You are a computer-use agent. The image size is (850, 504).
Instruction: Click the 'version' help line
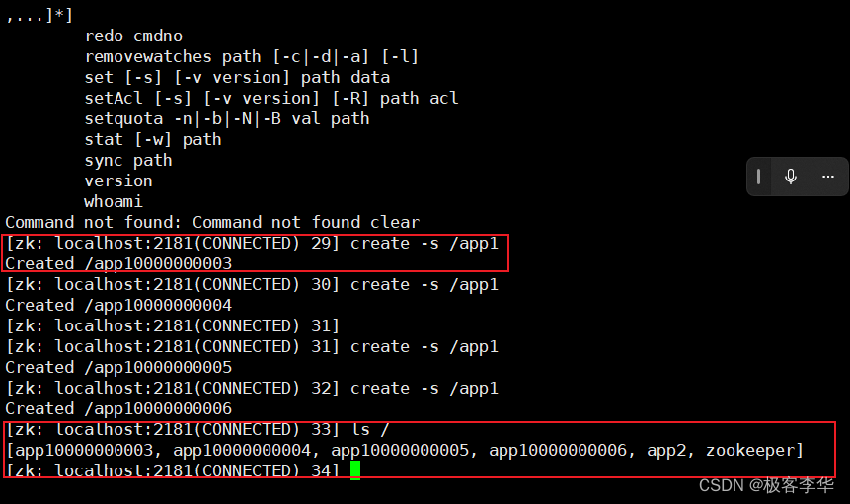pyautogui.click(x=118, y=180)
